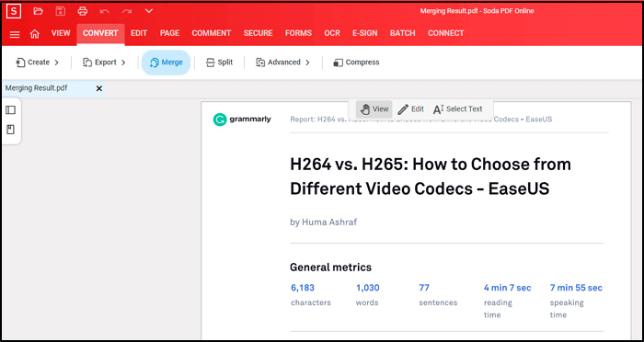Screen dimensions: 644x342
Task: Click the Grammarly logo in the document
Action: (242, 120)
